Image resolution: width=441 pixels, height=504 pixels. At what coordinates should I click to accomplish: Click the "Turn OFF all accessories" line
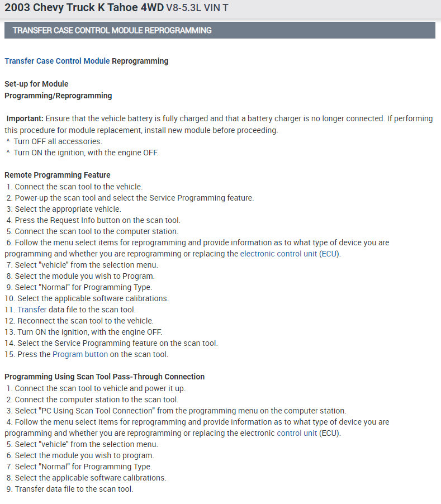(58, 141)
